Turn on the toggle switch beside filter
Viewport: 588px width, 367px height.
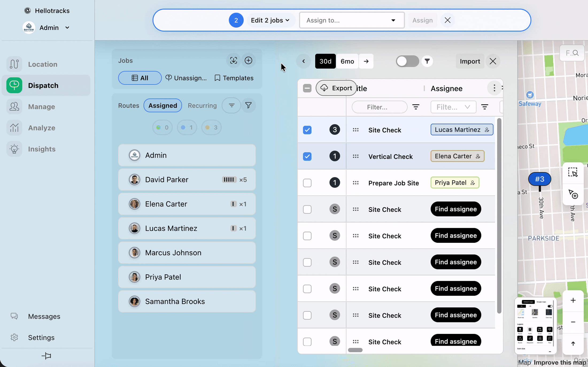[x=407, y=61]
